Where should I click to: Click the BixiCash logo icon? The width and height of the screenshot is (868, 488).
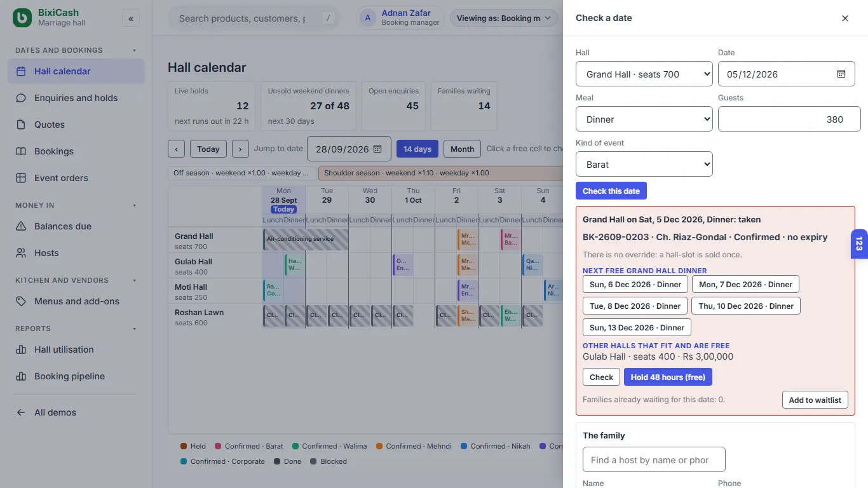22,18
